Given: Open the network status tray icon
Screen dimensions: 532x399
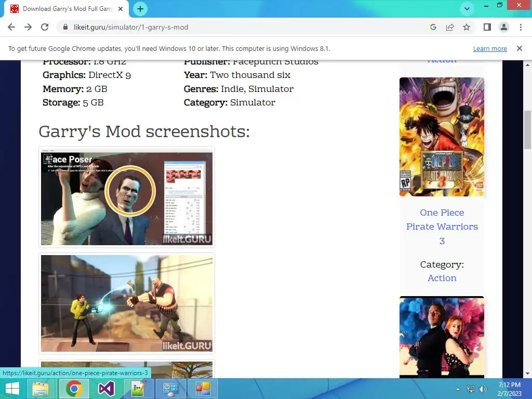Looking at the screenshot, I should [x=471, y=389].
